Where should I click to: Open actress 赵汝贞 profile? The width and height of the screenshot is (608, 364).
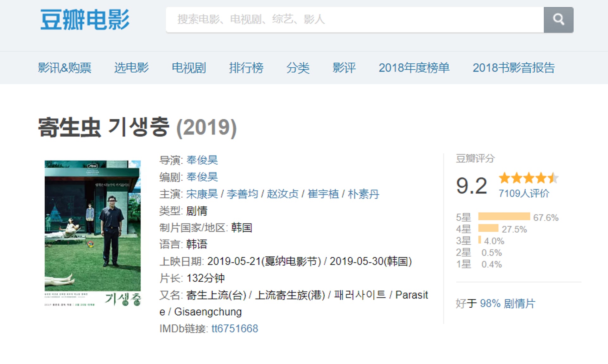coord(282,194)
